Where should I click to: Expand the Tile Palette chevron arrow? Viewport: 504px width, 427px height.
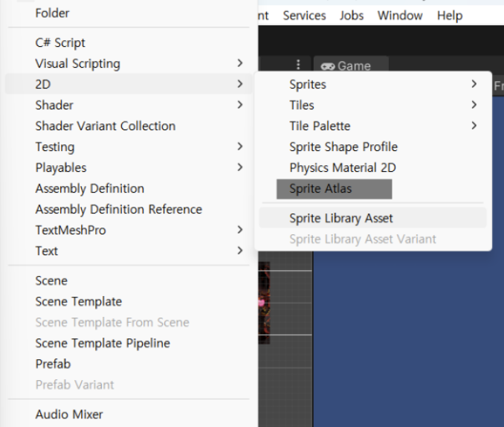474,126
